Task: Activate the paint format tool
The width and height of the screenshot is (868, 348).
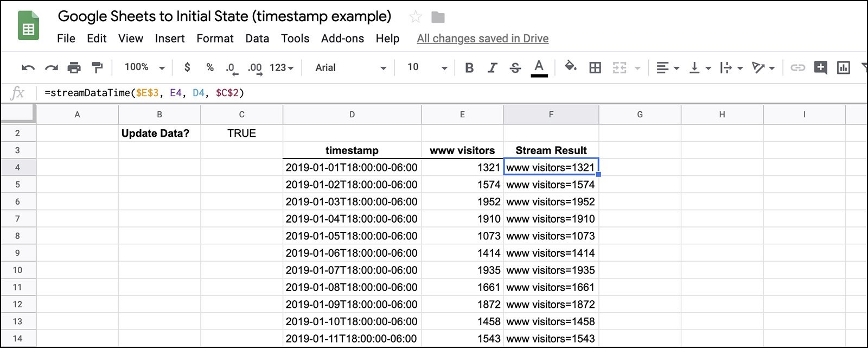Action: tap(97, 67)
